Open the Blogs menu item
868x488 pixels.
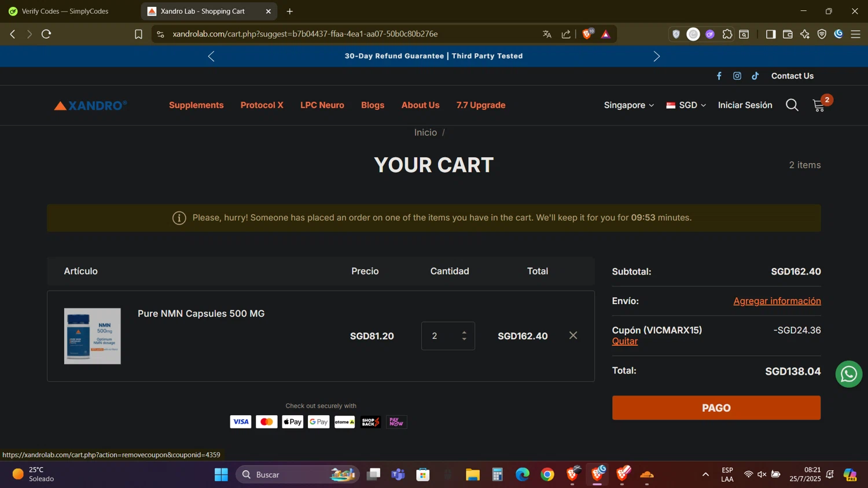point(373,105)
